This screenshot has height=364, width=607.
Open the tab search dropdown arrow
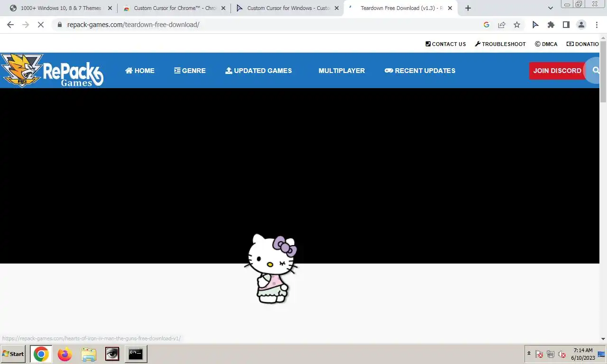[x=551, y=8]
